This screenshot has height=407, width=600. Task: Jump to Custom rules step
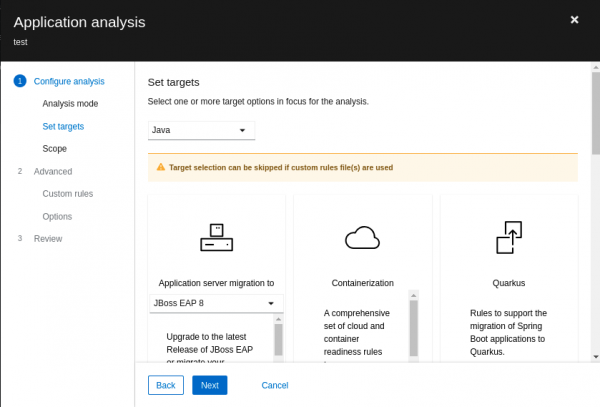click(68, 194)
